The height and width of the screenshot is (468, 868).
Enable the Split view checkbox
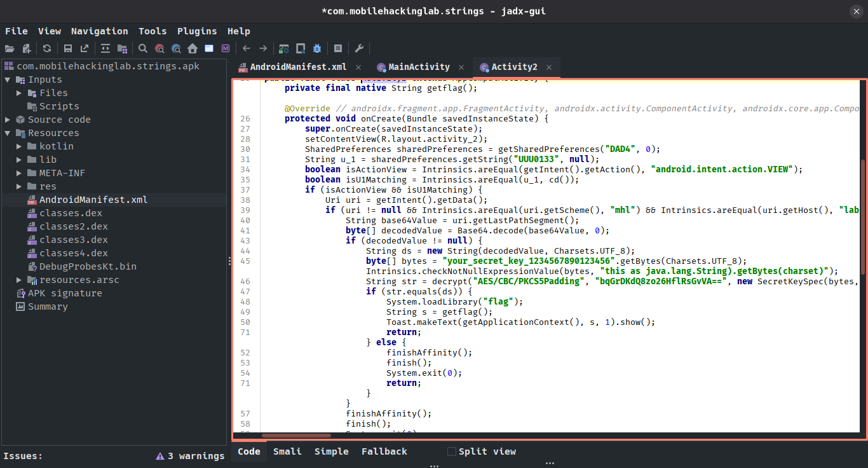tap(452, 451)
